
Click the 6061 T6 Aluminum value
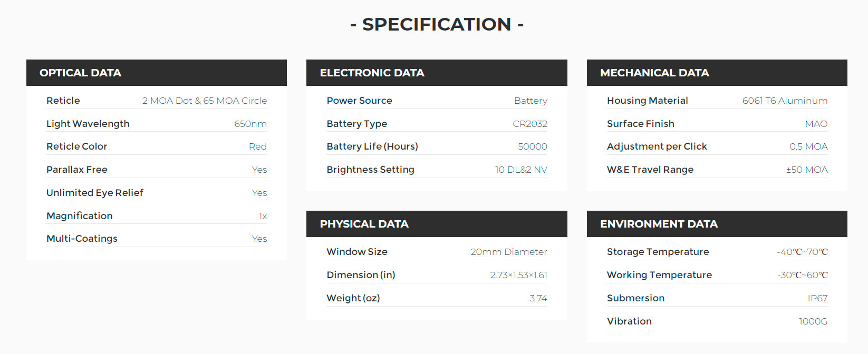coord(785,101)
